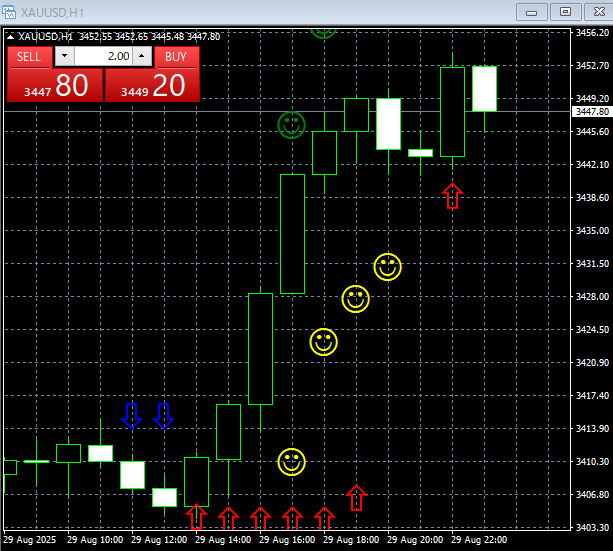613x551 pixels.
Task: Click the 3438.60 price scale label
Action: tap(592, 197)
